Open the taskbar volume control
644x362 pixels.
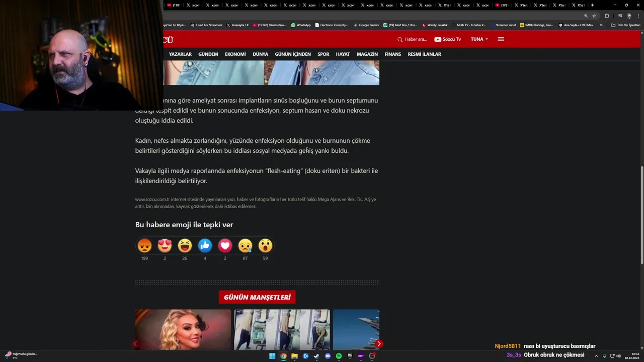[618, 356]
